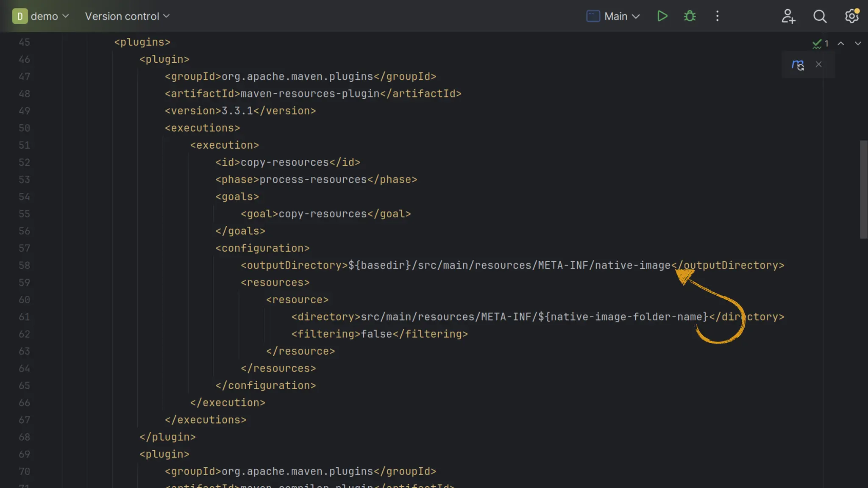Go to previous highlighted problem arrow
The image size is (868, 488).
[x=841, y=43]
